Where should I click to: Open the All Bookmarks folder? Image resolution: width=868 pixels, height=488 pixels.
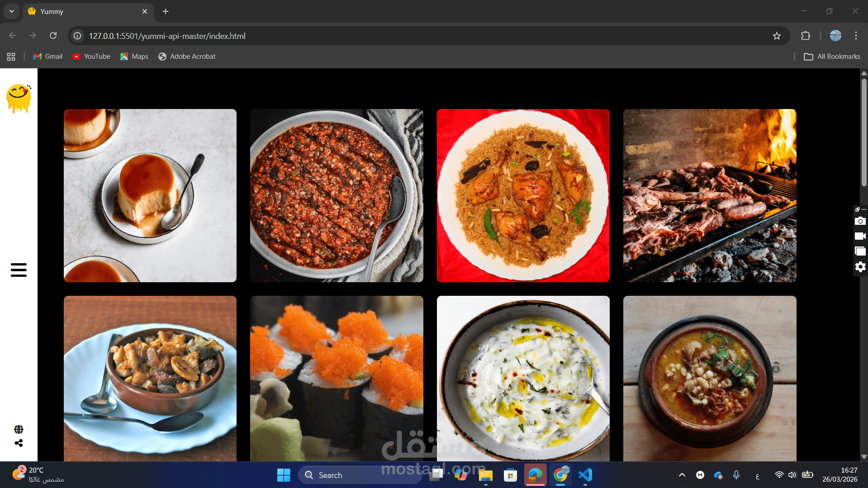[x=832, y=57]
